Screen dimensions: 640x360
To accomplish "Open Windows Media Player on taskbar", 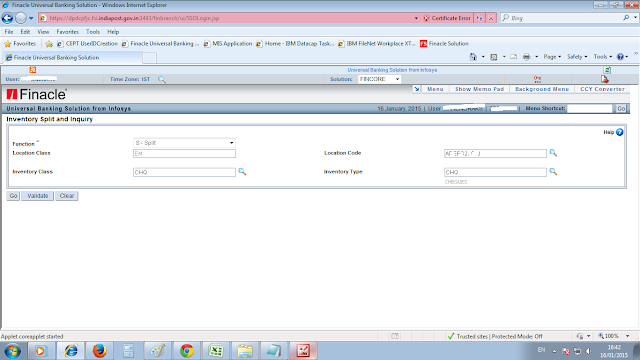I will point(40,351).
